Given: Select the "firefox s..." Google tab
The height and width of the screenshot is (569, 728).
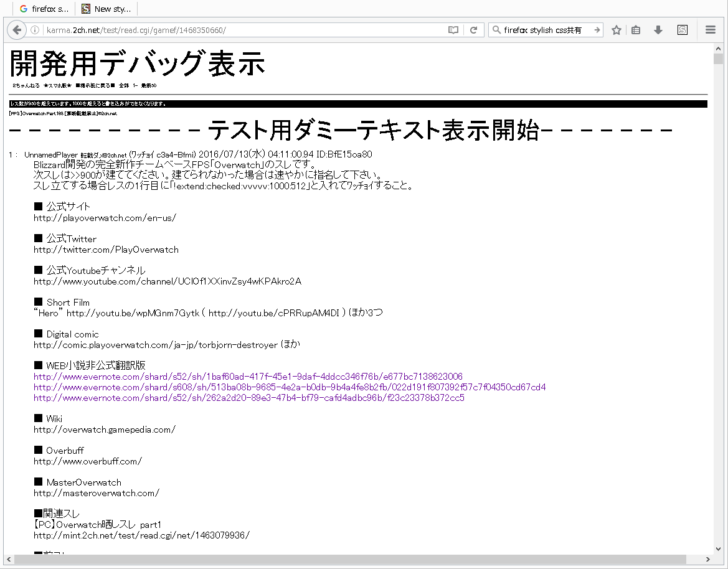Looking at the screenshot, I should pyautogui.click(x=44, y=9).
